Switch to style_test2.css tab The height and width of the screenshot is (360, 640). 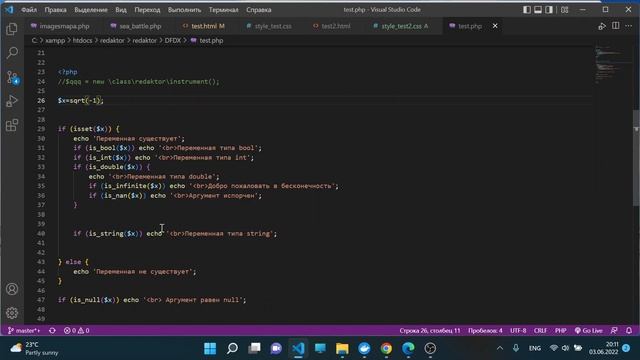point(401,26)
